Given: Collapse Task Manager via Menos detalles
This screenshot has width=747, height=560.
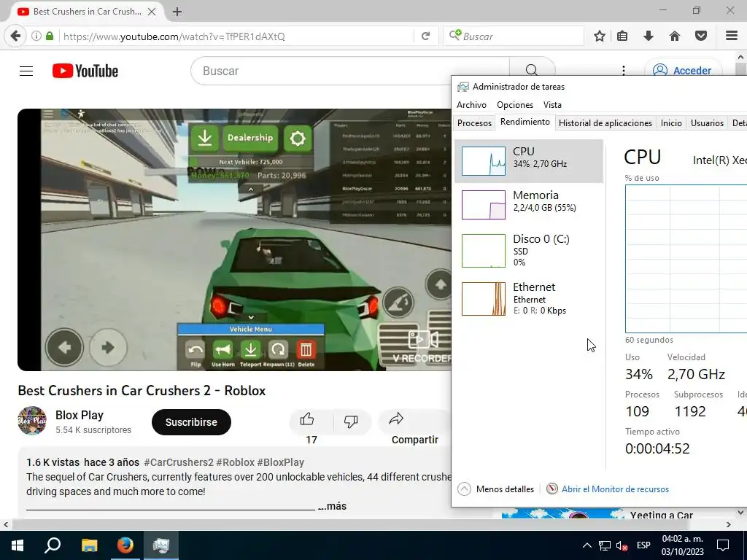Looking at the screenshot, I should tap(496, 489).
